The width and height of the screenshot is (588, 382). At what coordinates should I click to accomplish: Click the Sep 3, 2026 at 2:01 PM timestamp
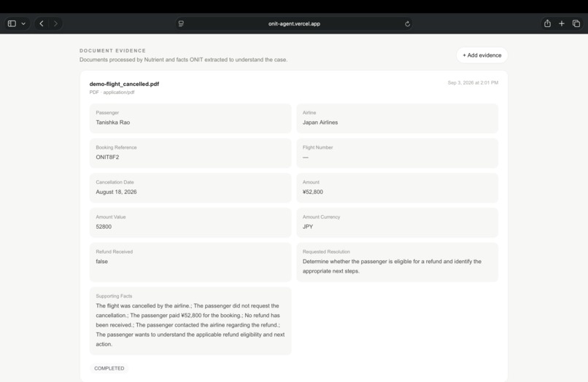click(x=473, y=82)
